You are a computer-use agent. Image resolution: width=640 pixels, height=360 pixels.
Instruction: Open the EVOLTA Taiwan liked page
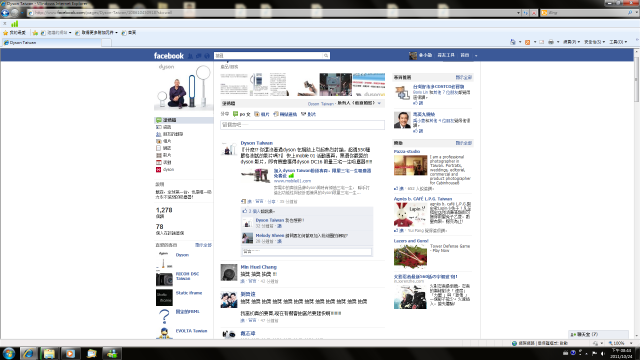[x=191, y=331]
